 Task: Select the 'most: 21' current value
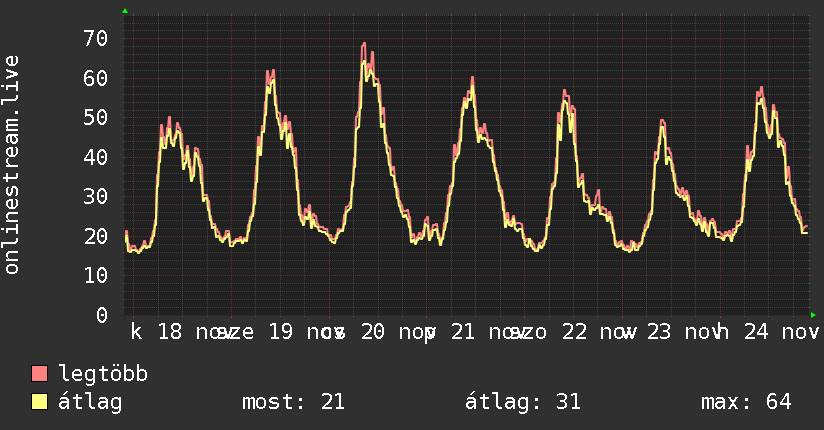click(293, 402)
